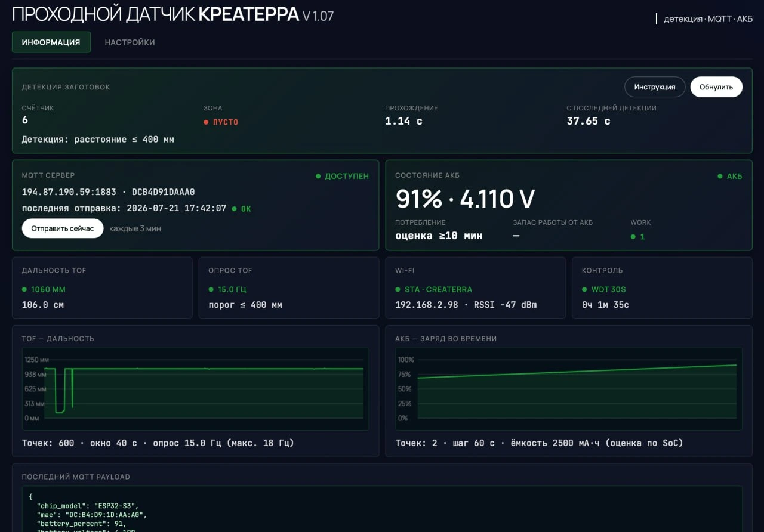Click the red ПУСТО zone status
Screen dimensions: 764x532
221,122
